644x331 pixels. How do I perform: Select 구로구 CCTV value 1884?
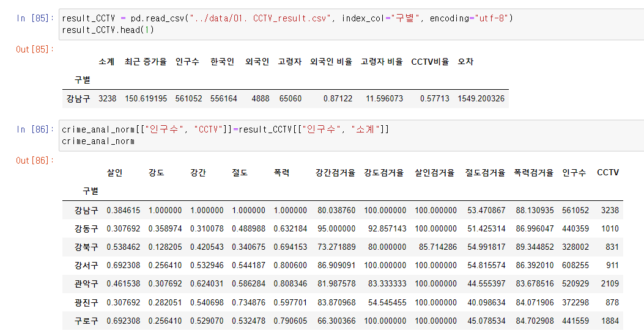click(610, 321)
